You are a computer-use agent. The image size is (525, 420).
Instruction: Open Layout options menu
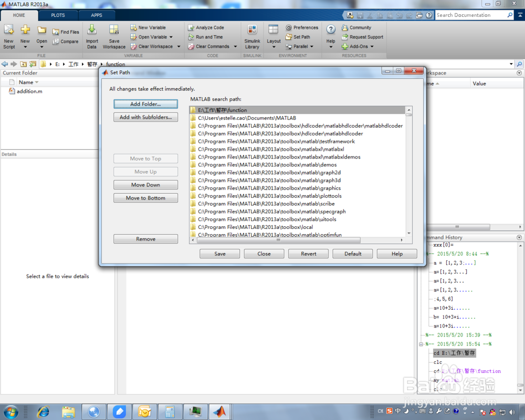pos(274,37)
